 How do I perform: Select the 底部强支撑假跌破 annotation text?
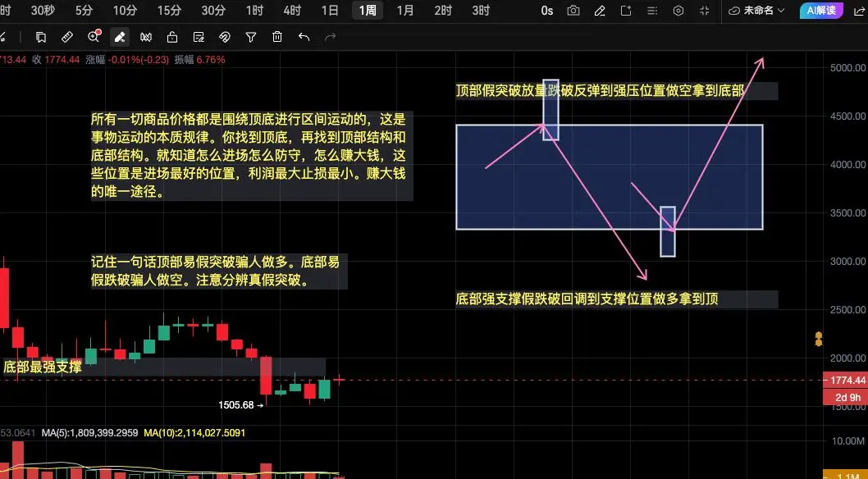coord(617,299)
